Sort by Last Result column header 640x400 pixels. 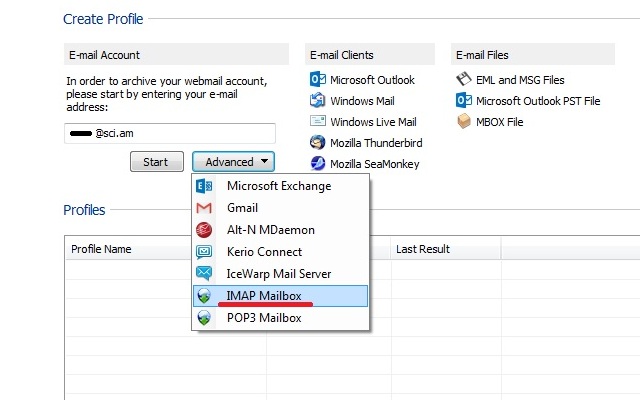pos(446,249)
